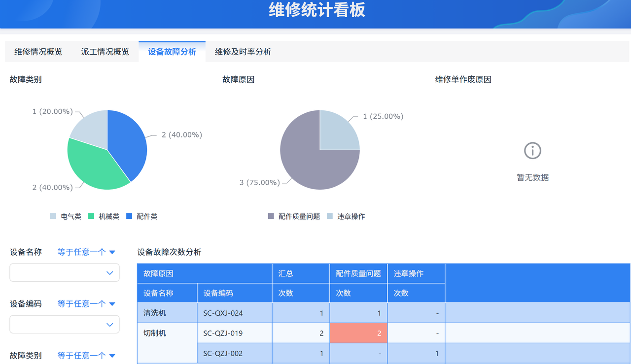Image resolution: width=631 pixels, height=364 pixels.
Task: Expand the 设备名称 filter combo box
Action: (65, 272)
